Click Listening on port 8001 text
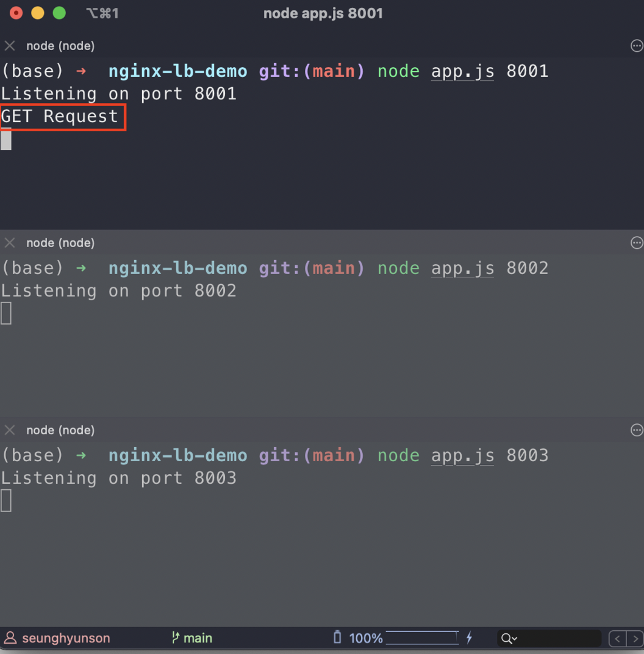Image resolution: width=644 pixels, height=654 pixels. click(119, 94)
